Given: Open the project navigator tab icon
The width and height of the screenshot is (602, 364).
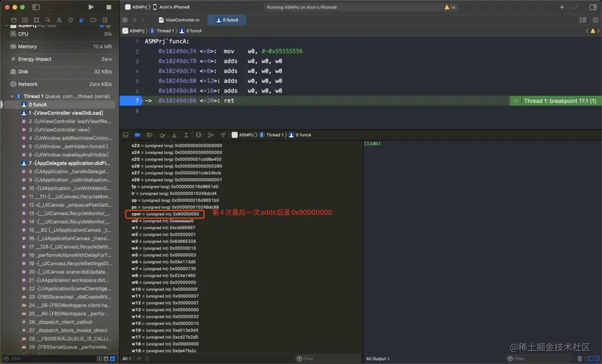Looking at the screenshot, I should coord(14,20).
